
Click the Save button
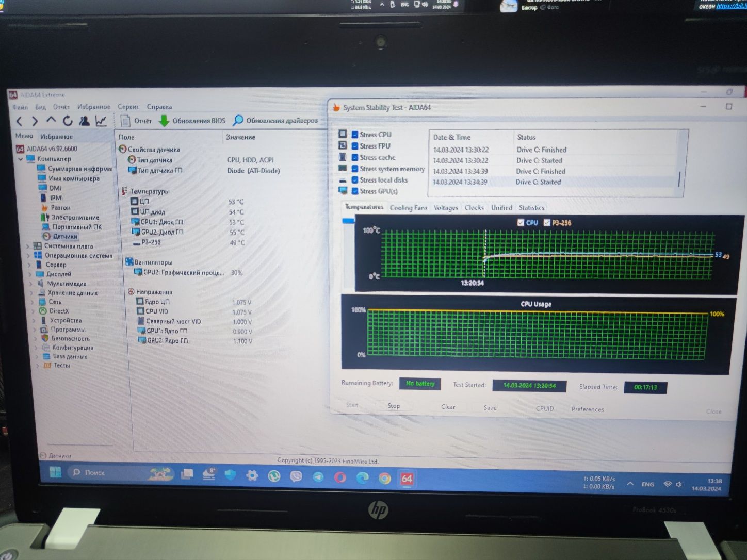(490, 408)
